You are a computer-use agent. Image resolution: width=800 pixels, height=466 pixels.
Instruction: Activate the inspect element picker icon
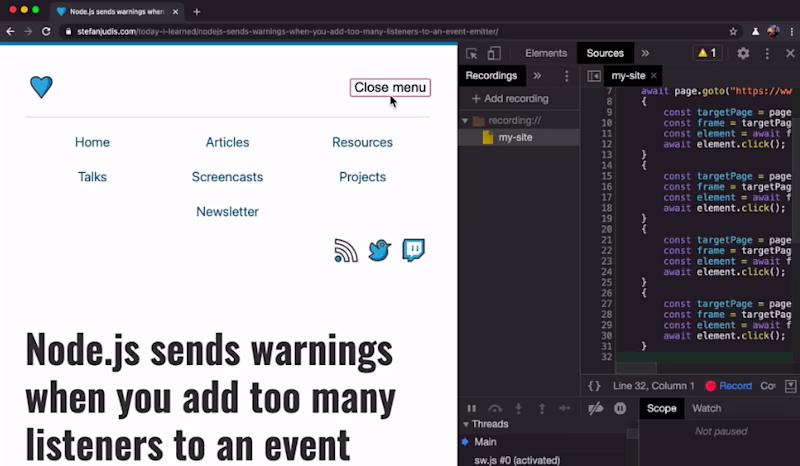click(471, 53)
